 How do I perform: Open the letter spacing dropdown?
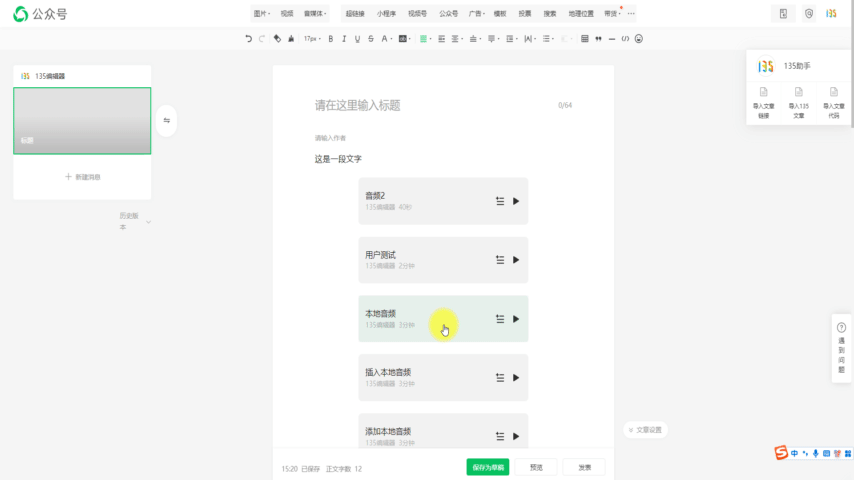point(529,39)
